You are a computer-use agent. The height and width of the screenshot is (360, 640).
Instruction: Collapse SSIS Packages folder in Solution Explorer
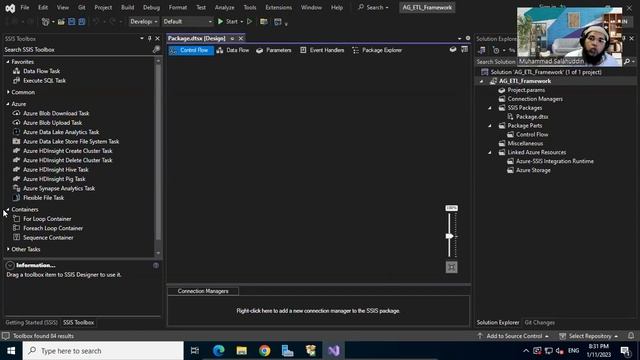tap(490, 108)
